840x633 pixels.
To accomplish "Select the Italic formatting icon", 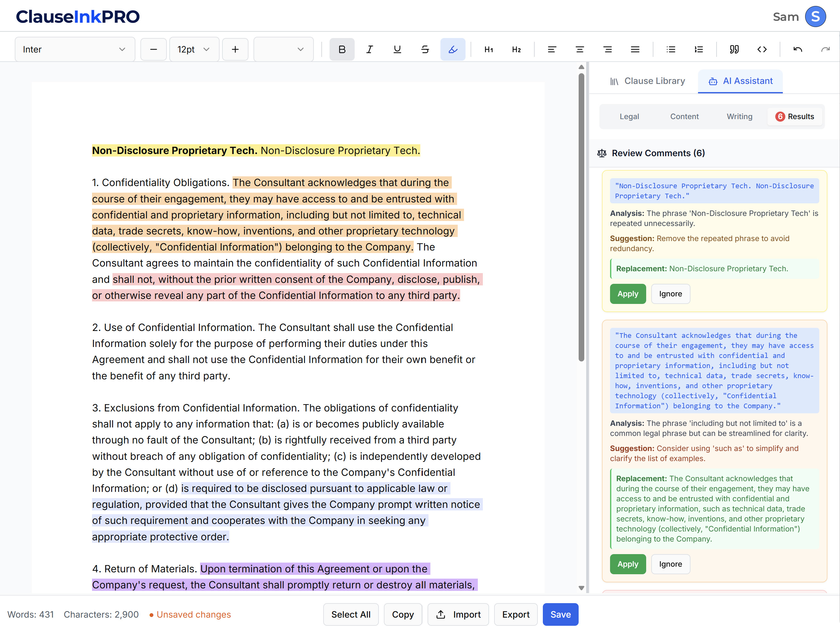I will 369,49.
